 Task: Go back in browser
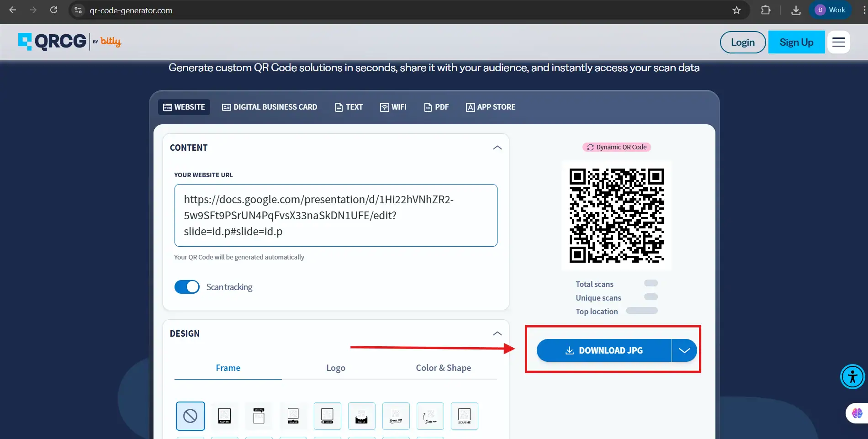[12, 10]
